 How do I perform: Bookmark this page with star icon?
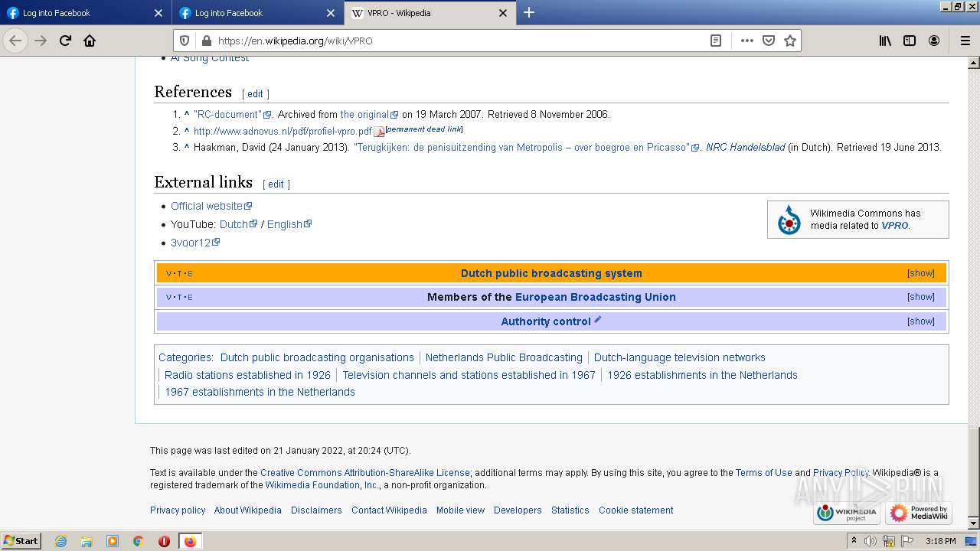[790, 41]
